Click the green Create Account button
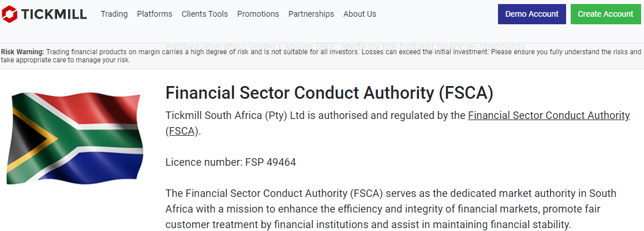Screen dimensions: 644x231 point(605,14)
